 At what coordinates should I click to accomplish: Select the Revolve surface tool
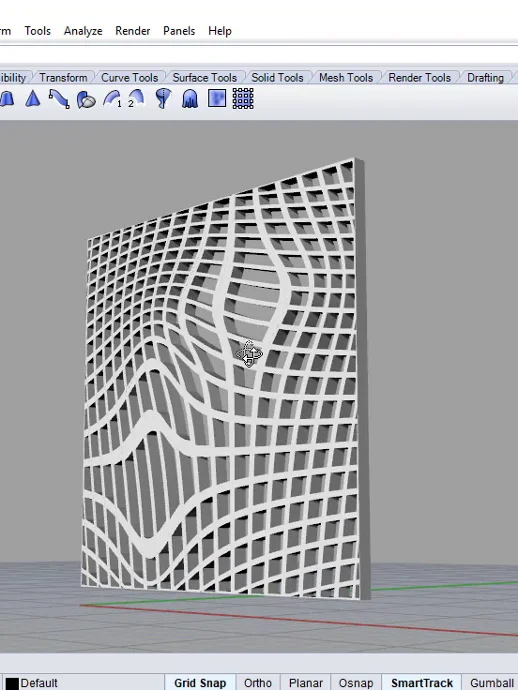click(x=163, y=99)
